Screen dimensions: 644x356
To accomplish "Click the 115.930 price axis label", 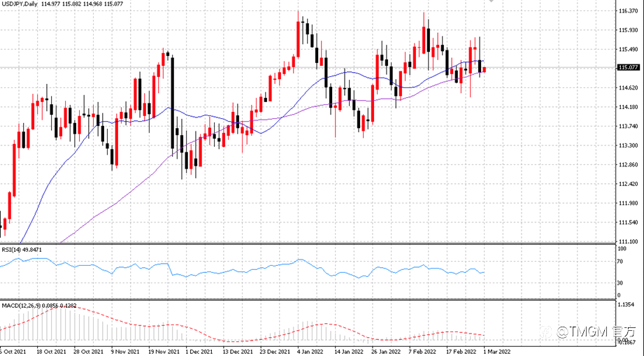I will (629, 30).
